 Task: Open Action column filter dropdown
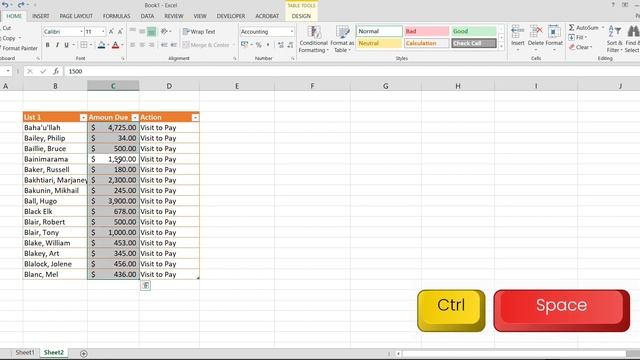(195, 118)
